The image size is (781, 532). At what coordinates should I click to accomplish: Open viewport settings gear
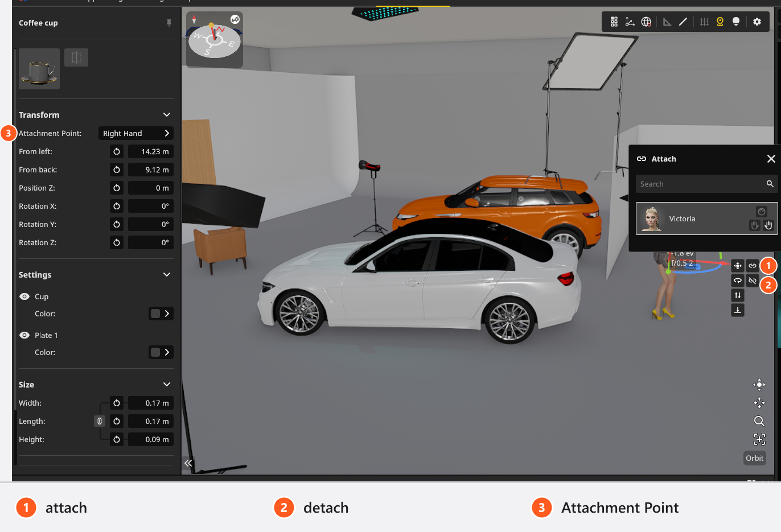point(757,22)
